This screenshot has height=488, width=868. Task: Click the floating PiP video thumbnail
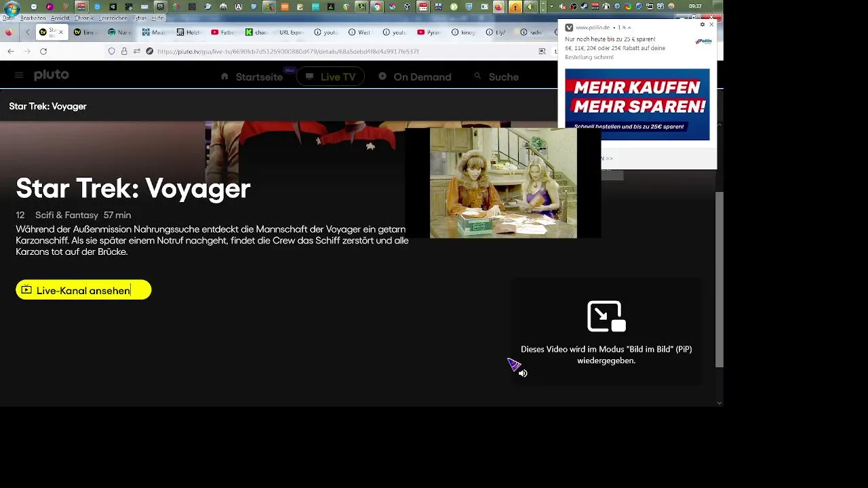[503, 183]
